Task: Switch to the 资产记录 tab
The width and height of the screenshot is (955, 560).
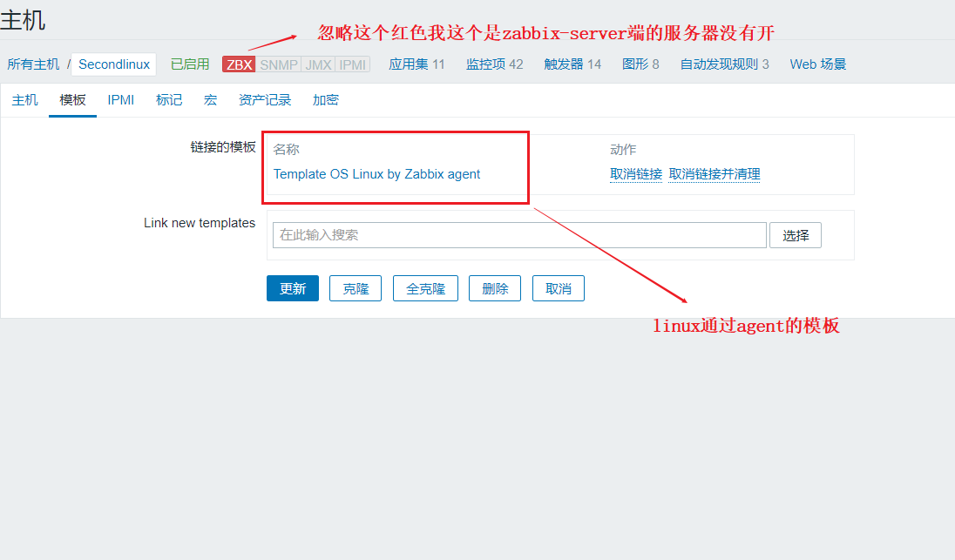Action: pyautogui.click(x=265, y=99)
